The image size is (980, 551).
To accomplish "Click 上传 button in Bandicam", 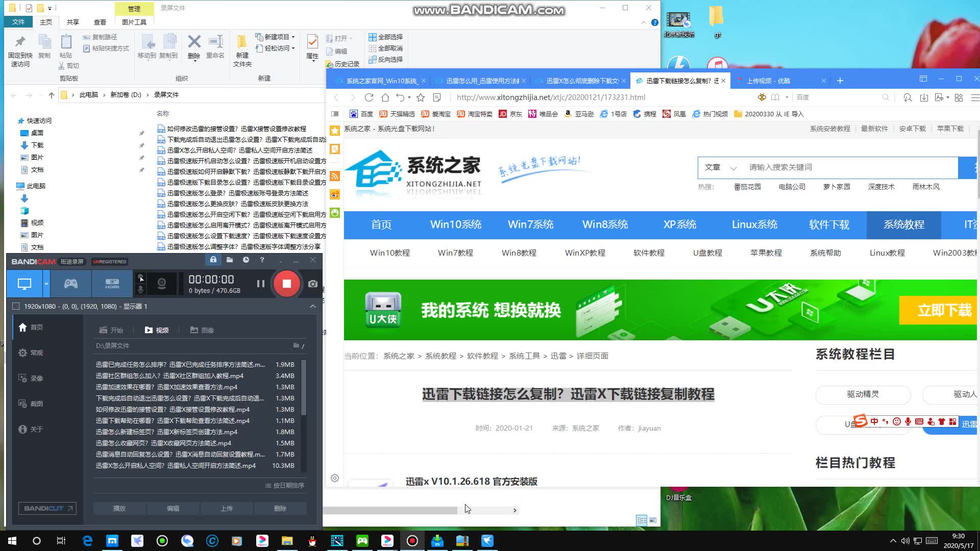I will pos(227,508).
